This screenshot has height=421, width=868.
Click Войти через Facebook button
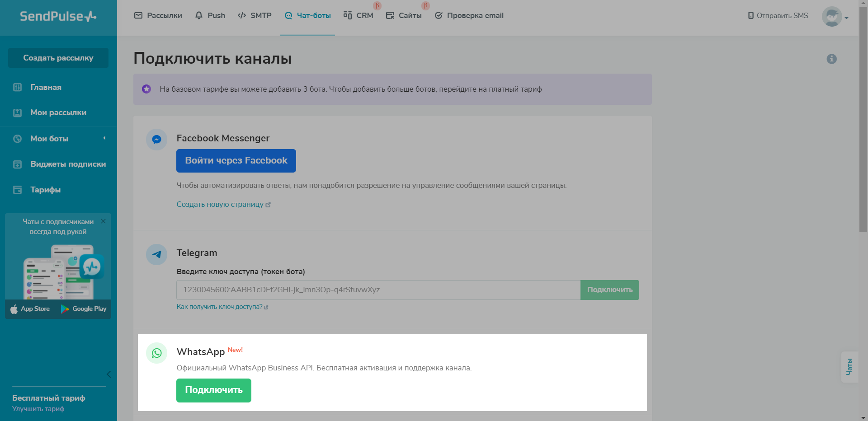(236, 161)
